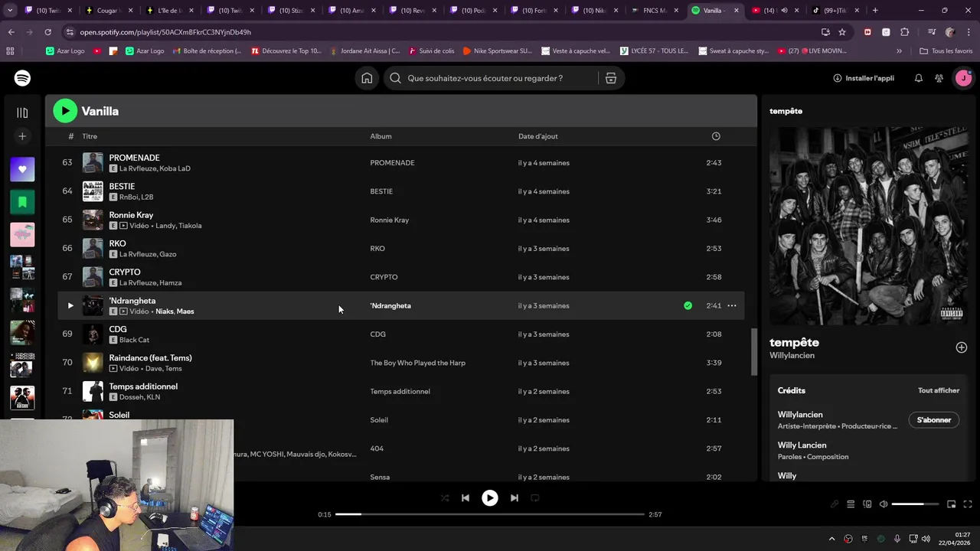The image size is (980, 551).
Task: Create a new playlist with plus icon
Action: click(22, 136)
